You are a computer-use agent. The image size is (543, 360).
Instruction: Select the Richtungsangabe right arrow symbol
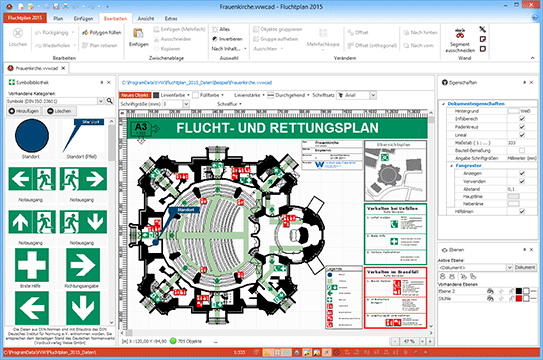(83, 265)
